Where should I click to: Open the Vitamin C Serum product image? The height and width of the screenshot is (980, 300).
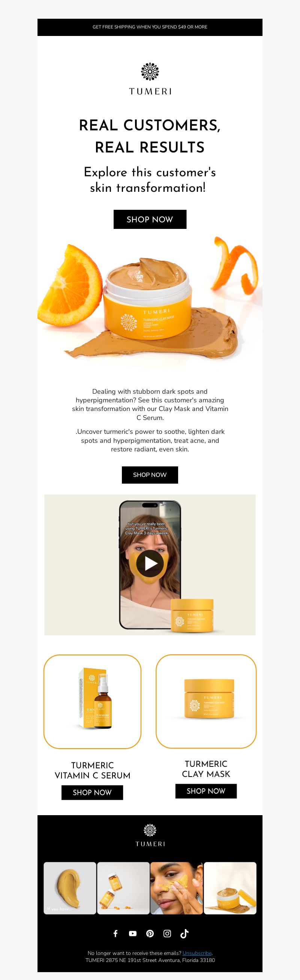coord(93,702)
